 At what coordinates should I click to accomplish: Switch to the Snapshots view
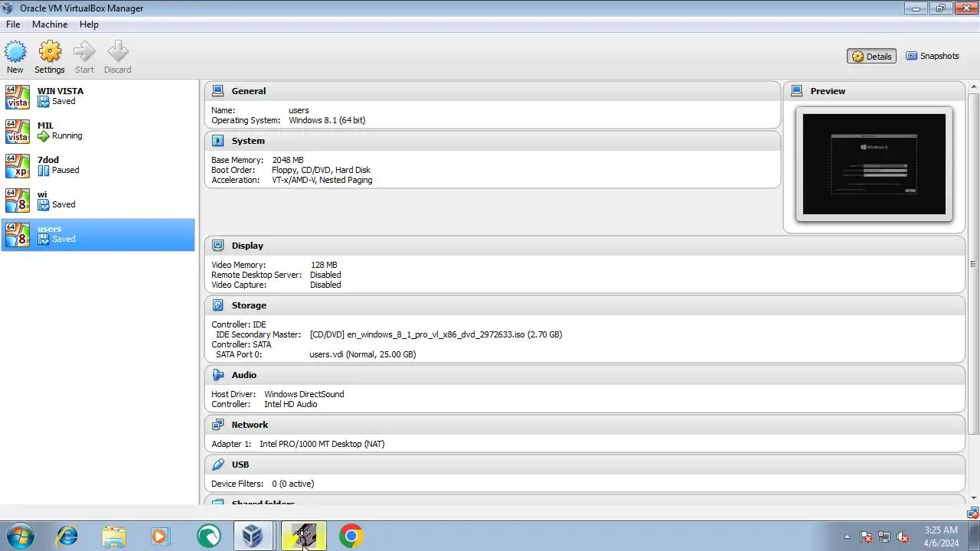click(932, 56)
